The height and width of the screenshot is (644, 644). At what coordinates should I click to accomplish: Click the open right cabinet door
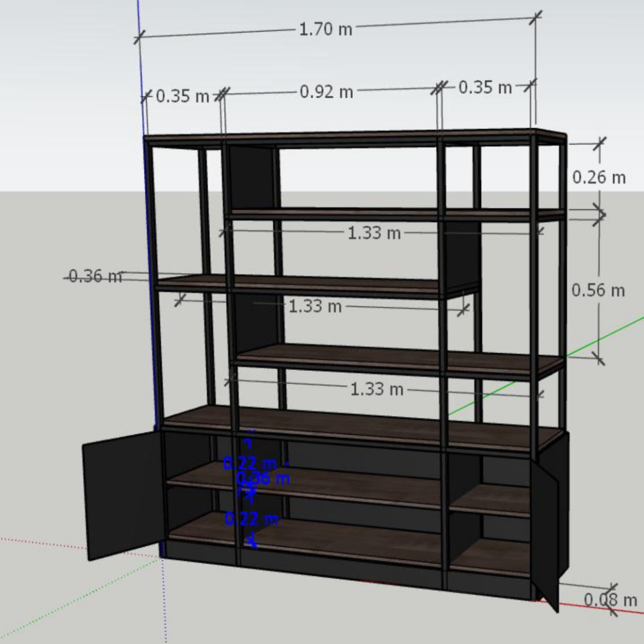(x=545, y=530)
